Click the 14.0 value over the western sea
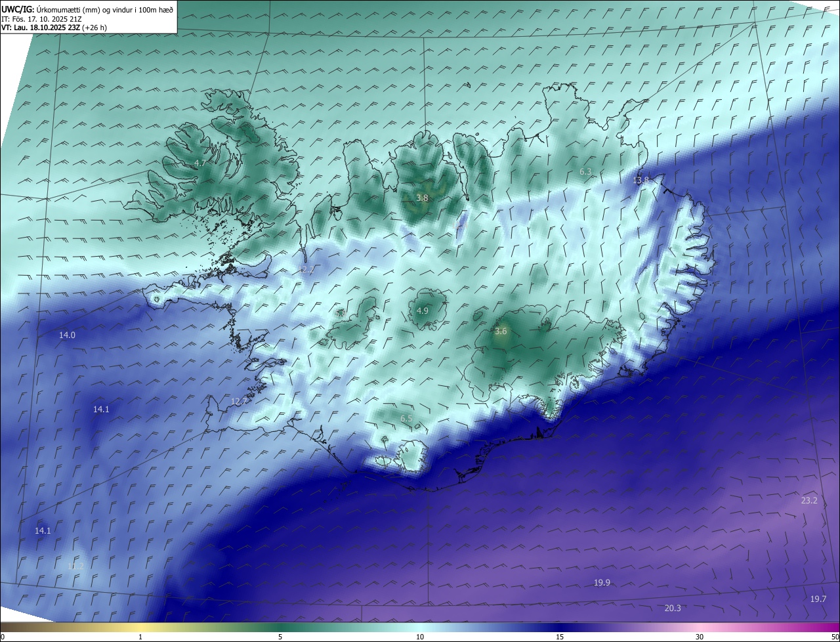Viewport: 840px width, 642px height. [67, 335]
